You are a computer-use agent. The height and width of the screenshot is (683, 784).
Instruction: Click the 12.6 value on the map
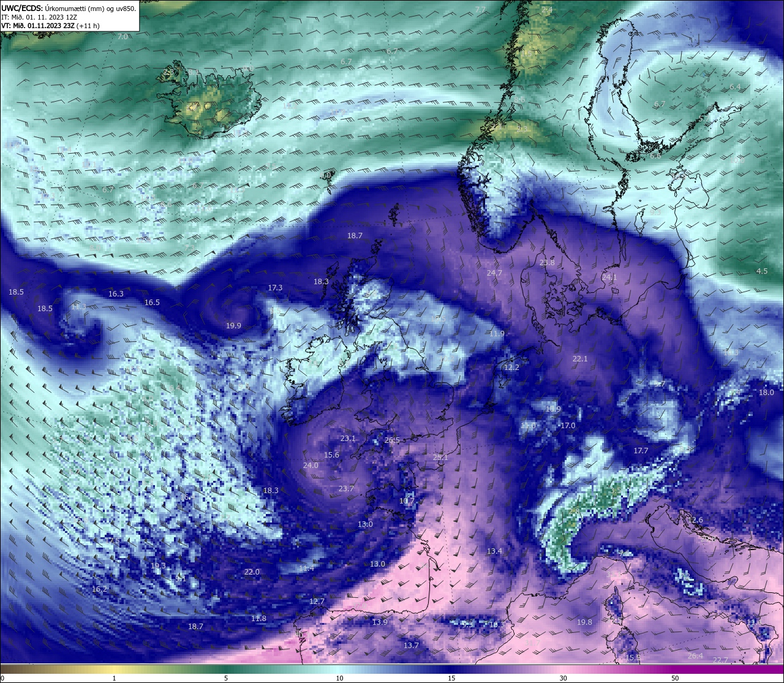[695, 520]
